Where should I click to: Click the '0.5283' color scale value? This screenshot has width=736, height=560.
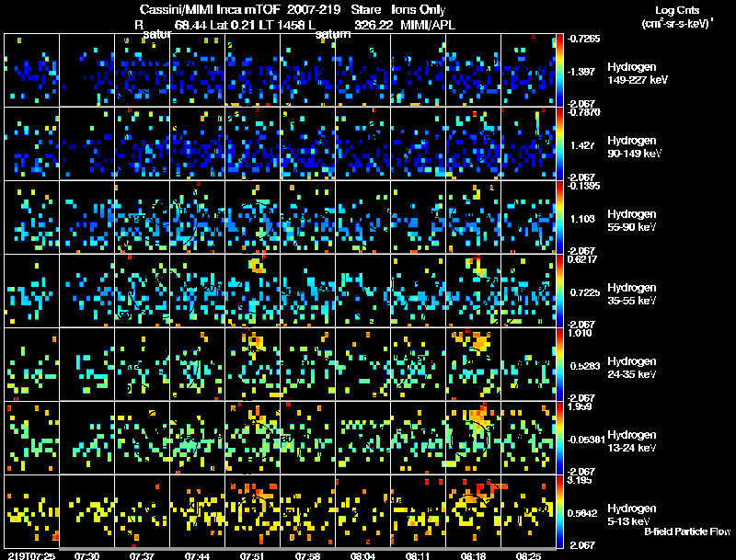[x=585, y=366]
